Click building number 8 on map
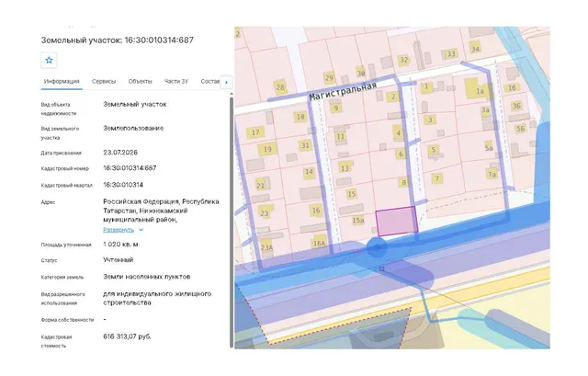Viewport: 588px width, 376px height. [x=403, y=183]
